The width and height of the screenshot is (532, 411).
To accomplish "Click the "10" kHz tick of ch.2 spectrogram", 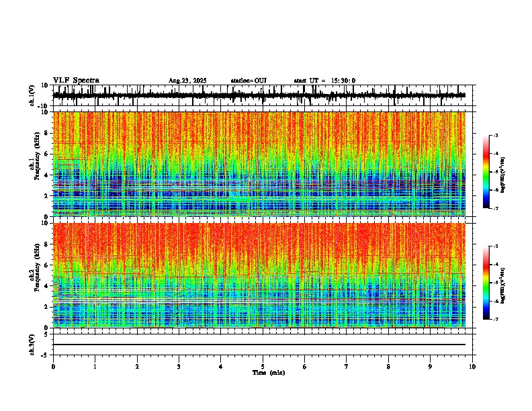I will pyautogui.click(x=46, y=223).
